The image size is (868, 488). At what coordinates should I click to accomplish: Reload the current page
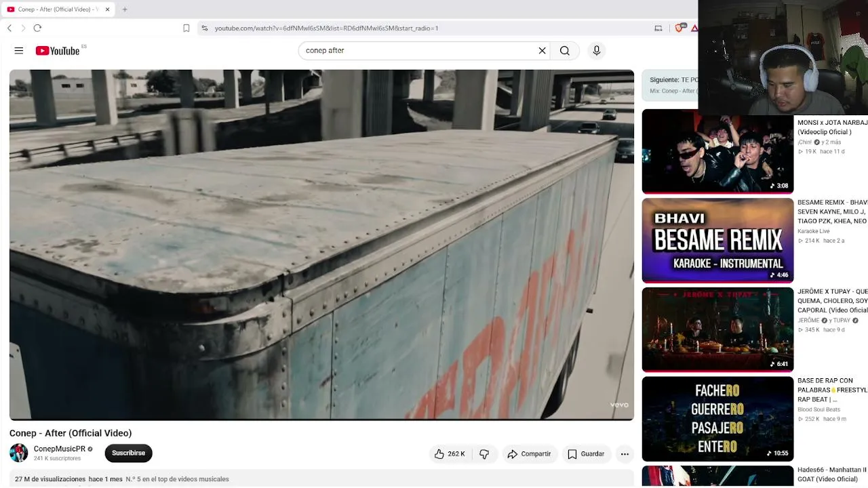coord(37,28)
